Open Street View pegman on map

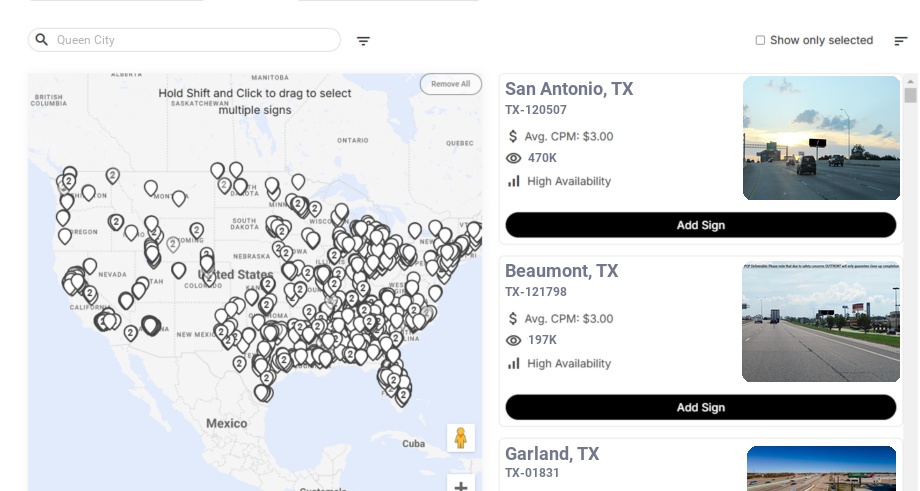[460, 438]
